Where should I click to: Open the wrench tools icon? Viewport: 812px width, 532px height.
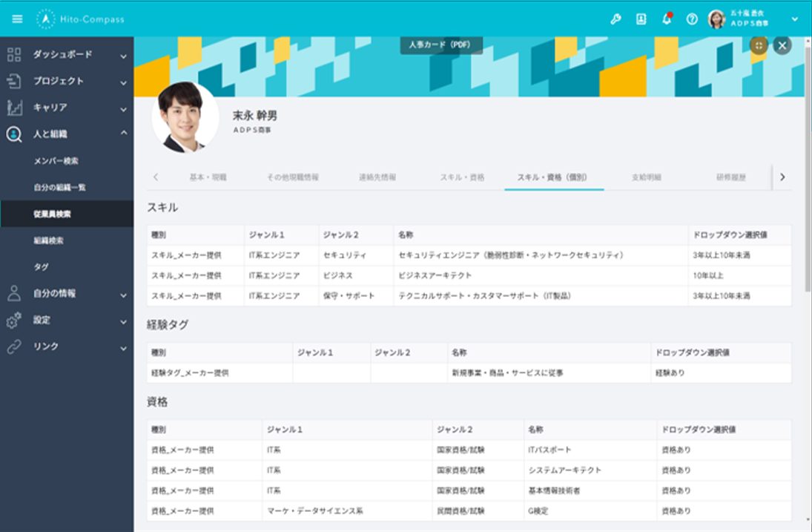615,19
